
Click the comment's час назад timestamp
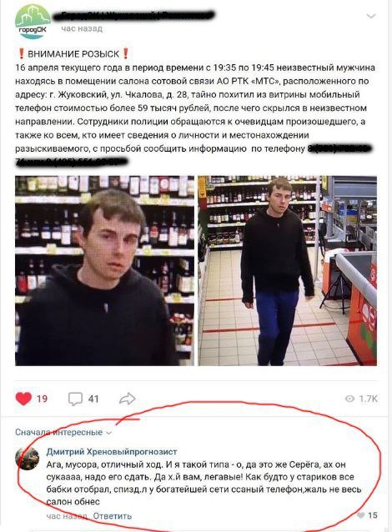67,516
